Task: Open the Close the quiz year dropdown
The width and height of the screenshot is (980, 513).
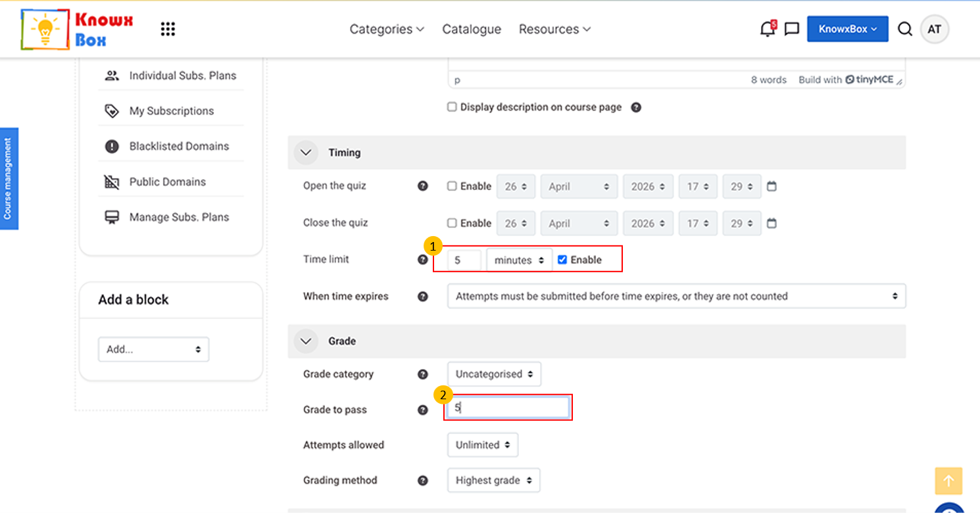Action: tap(649, 223)
